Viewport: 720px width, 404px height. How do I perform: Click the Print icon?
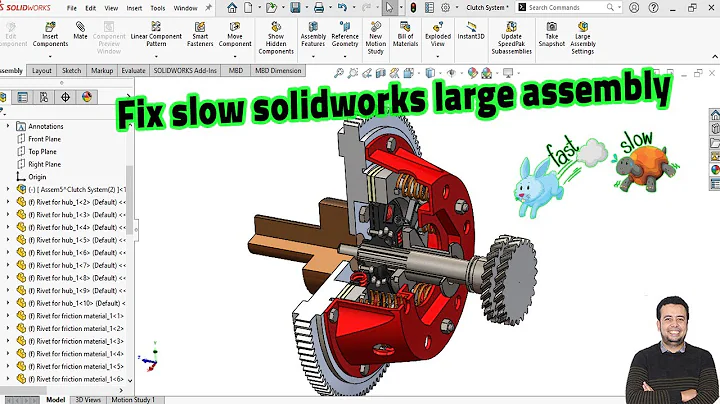(x=319, y=7)
